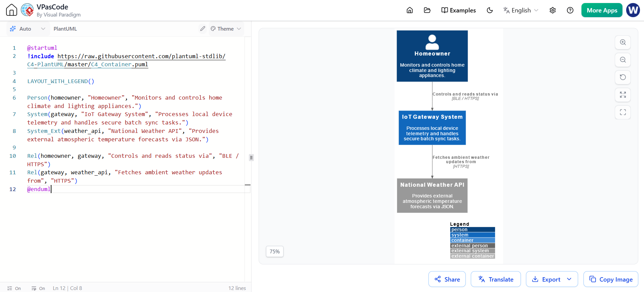
Task: Click the person legend color swatch
Action: [472, 229]
